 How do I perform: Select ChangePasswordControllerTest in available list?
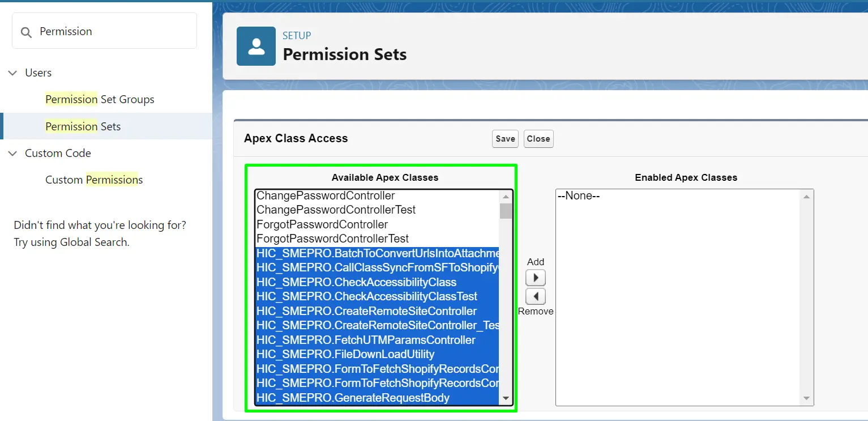click(x=377, y=210)
